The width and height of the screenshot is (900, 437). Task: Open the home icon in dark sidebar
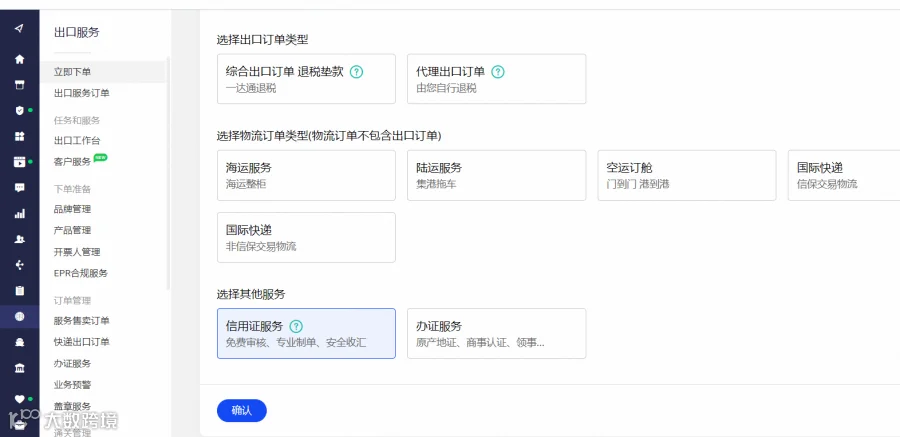point(20,59)
